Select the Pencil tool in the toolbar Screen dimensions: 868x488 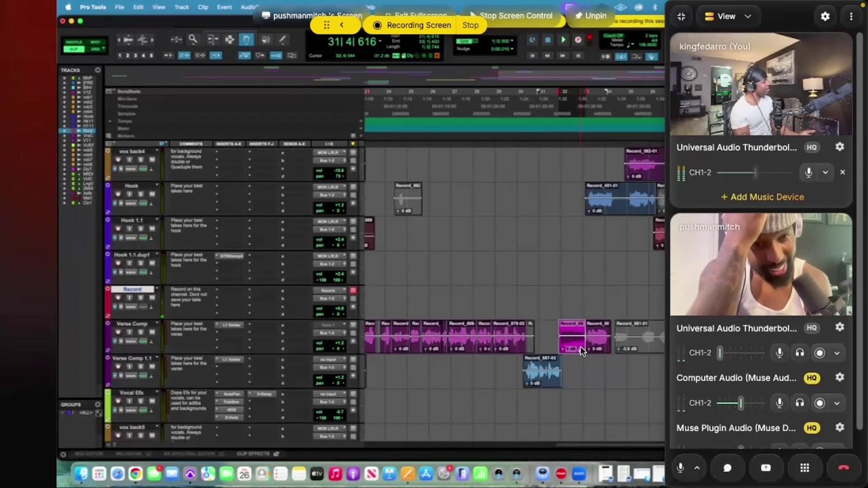coord(282,39)
